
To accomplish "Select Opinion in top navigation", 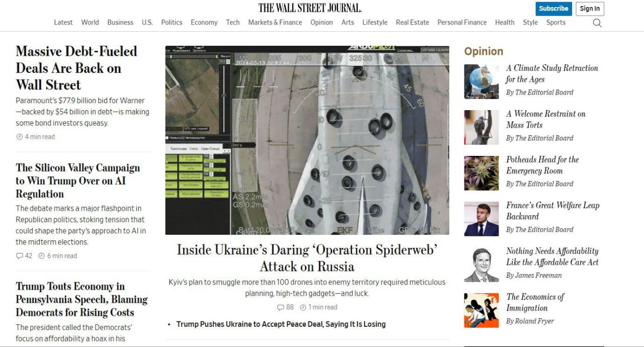I will [321, 22].
